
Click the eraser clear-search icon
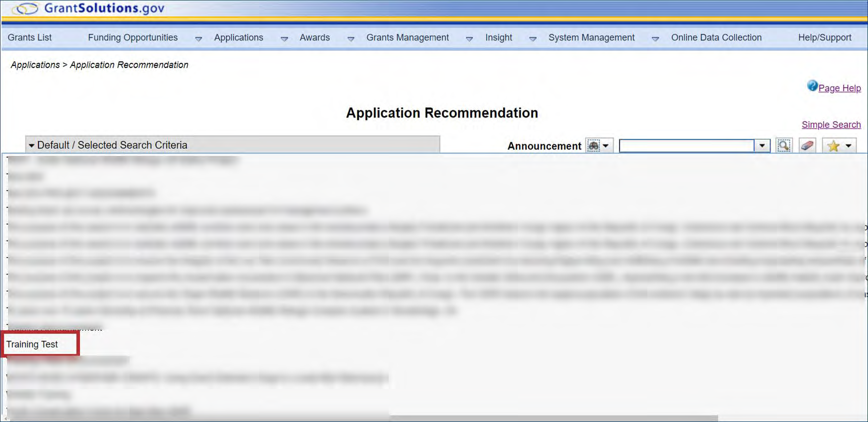click(807, 146)
